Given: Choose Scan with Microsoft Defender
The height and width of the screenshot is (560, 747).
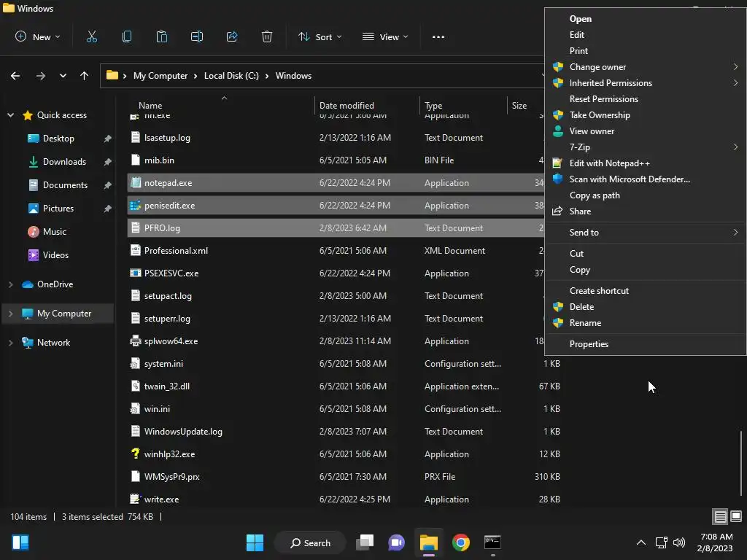Looking at the screenshot, I should pyautogui.click(x=646, y=179).
